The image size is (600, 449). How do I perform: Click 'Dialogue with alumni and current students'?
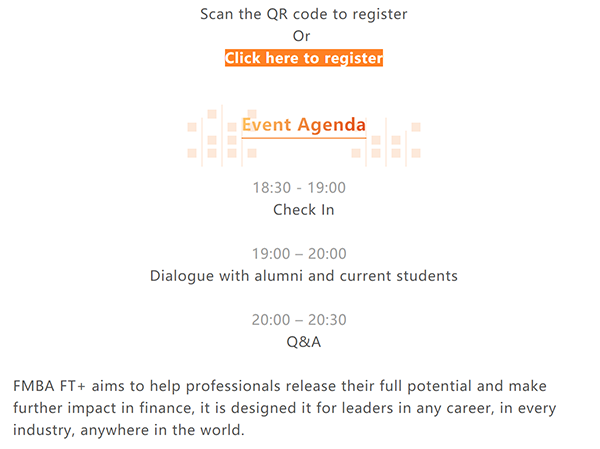[304, 276]
